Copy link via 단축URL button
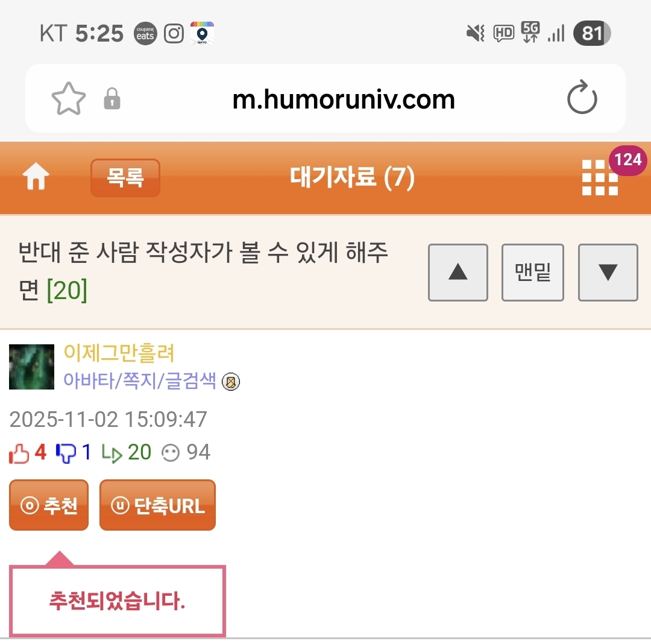 pos(157,505)
